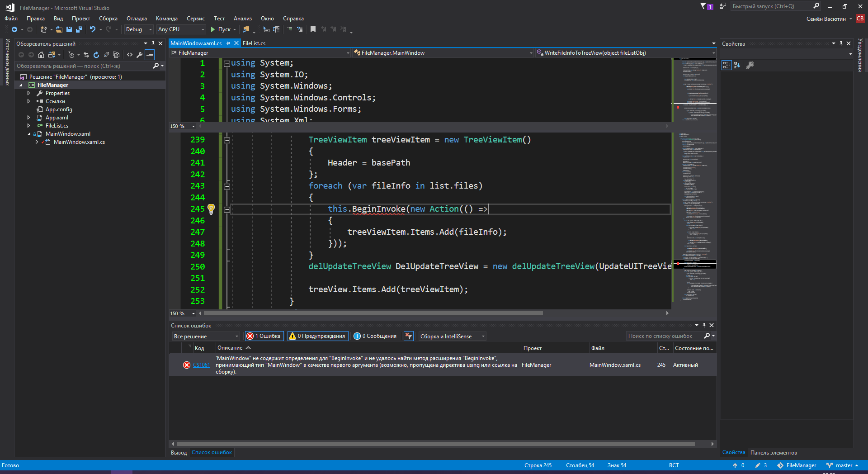Comment out the selected lines
This screenshot has height=474, width=868.
click(290, 29)
